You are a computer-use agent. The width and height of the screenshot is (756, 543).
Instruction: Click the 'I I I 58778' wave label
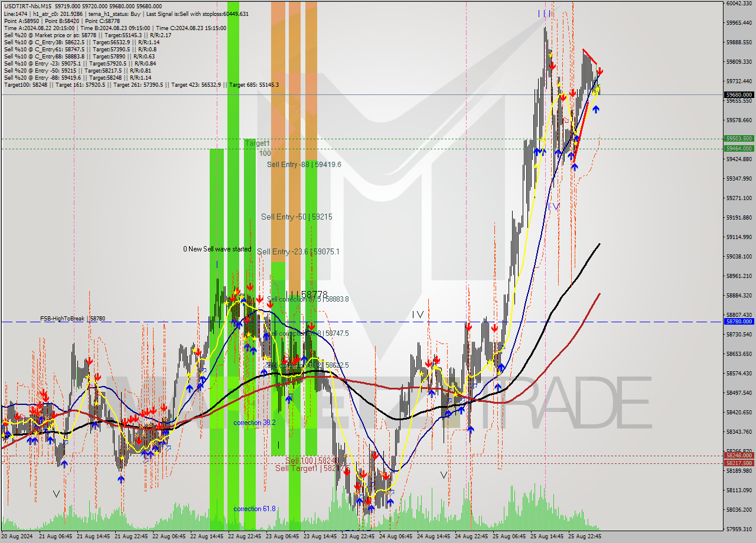(x=307, y=294)
